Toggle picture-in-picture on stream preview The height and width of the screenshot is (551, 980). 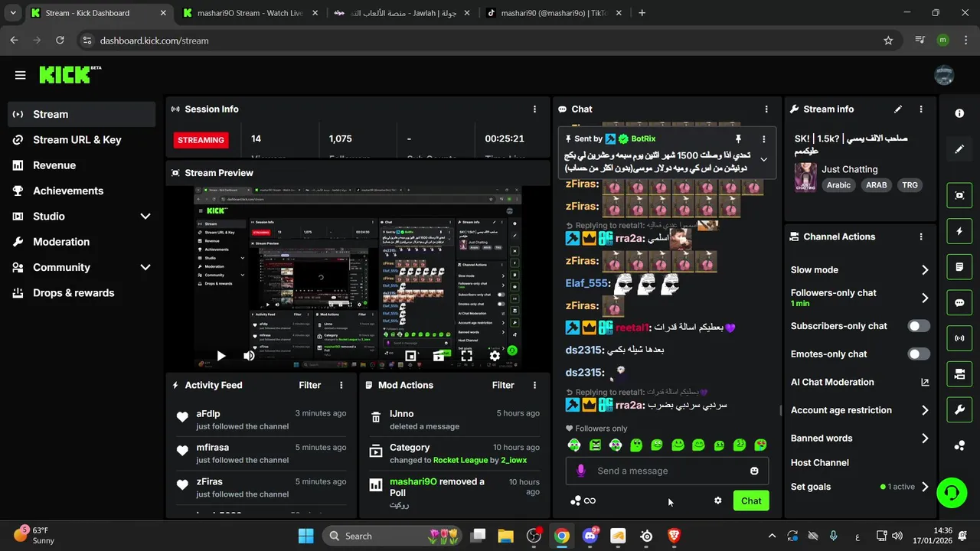[410, 356]
